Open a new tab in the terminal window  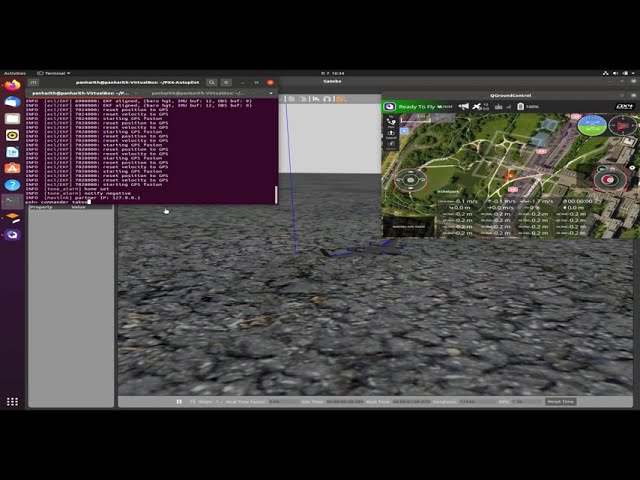(x=33, y=82)
